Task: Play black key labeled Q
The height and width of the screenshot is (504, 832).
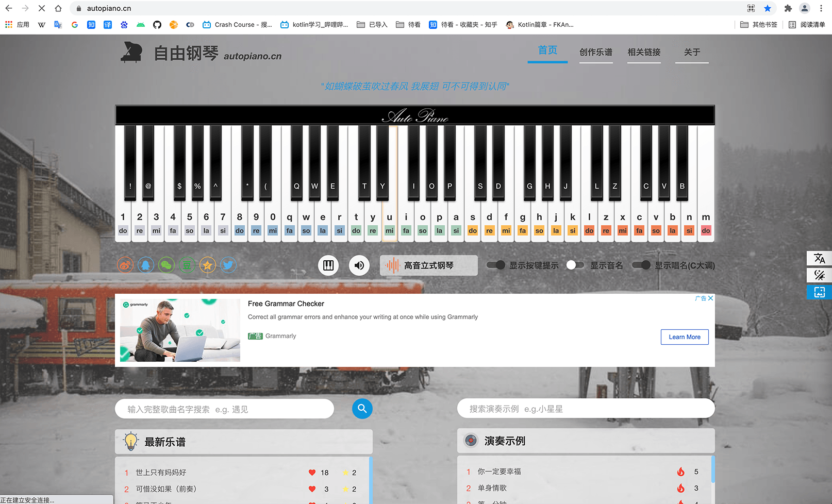Action: [296, 162]
